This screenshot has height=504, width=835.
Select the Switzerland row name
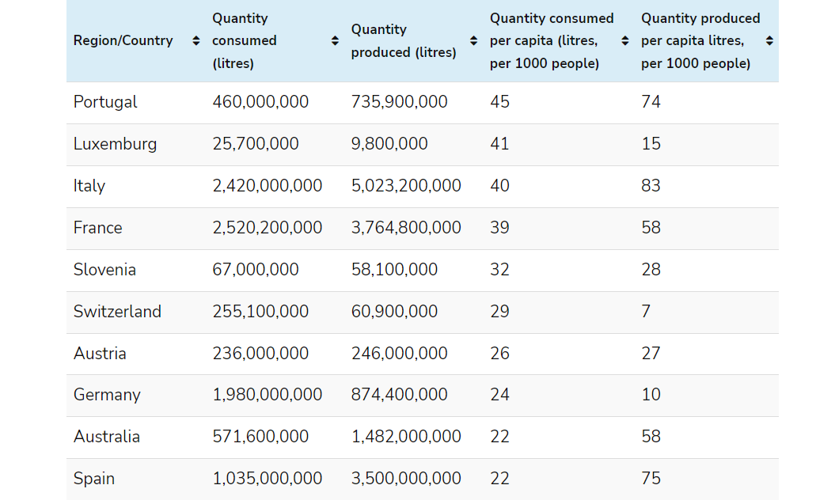[117, 312]
